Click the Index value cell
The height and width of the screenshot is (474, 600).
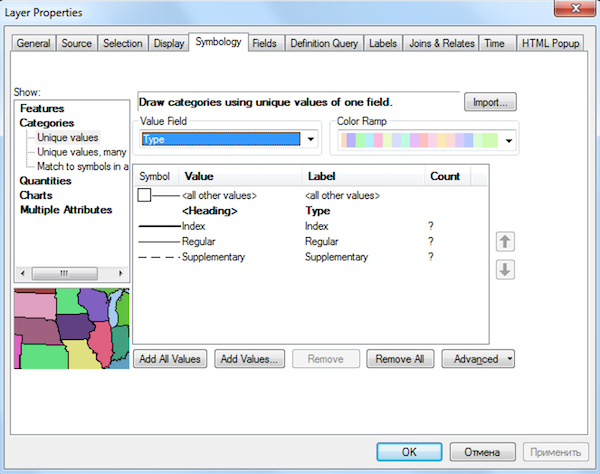point(194,226)
